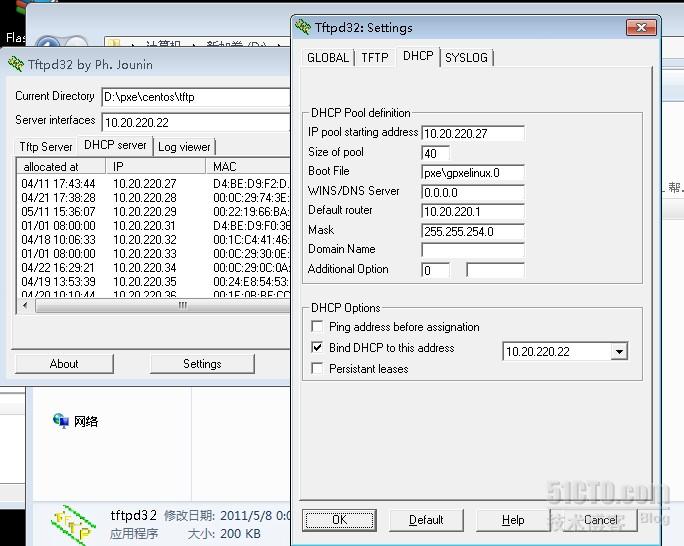Image resolution: width=684 pixels, height=546 pixels.
Task: Click the Server interfaces field
Action: coord(196,122)
